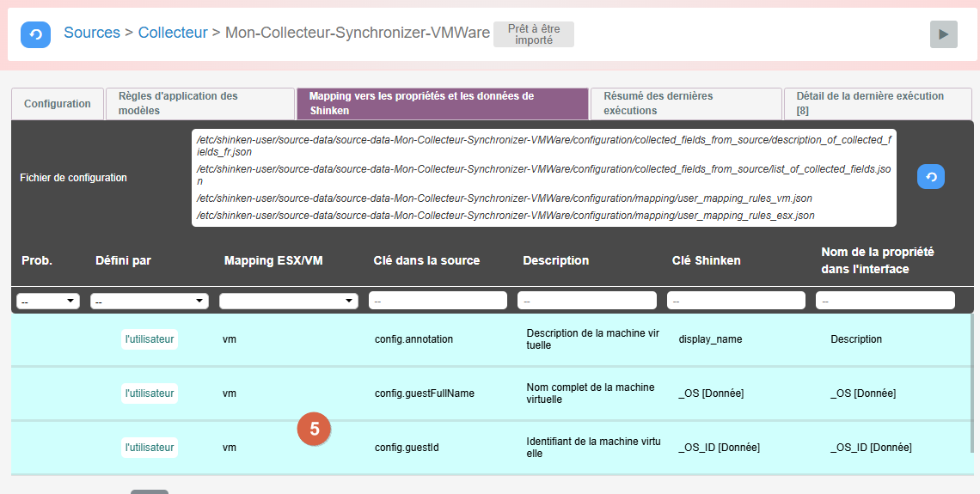The image size is (980, 494).
Task: Click the blue refresh icon beside Sources
Action: pos(35,34)
